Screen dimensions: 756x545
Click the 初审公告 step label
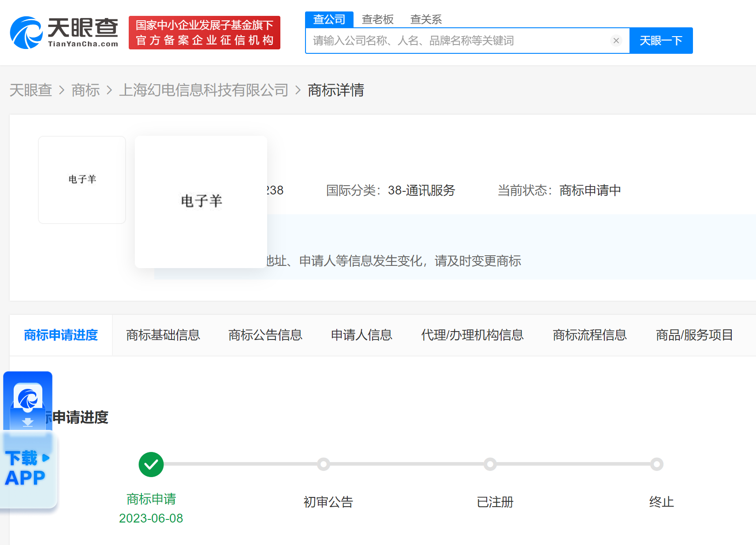pos(328,502)
